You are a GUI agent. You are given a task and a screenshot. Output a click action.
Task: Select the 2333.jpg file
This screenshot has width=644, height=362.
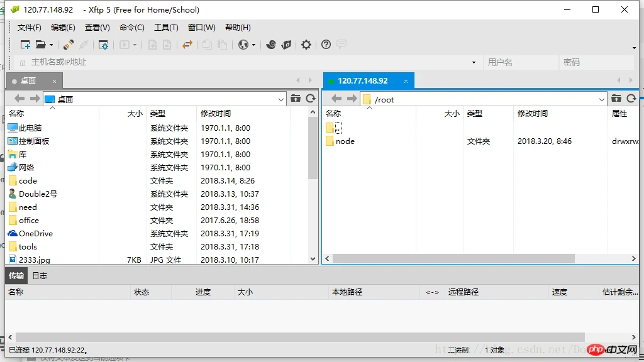34,260
